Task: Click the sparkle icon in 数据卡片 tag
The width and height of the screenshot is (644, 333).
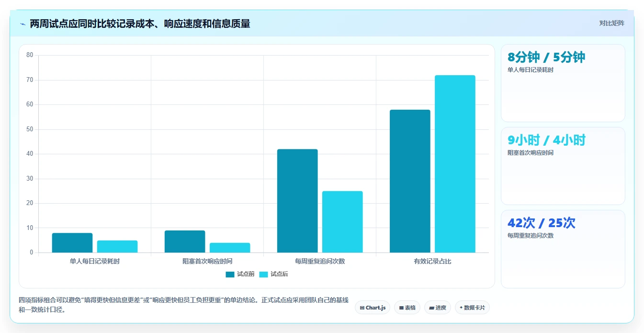Action: pos(461,308)
